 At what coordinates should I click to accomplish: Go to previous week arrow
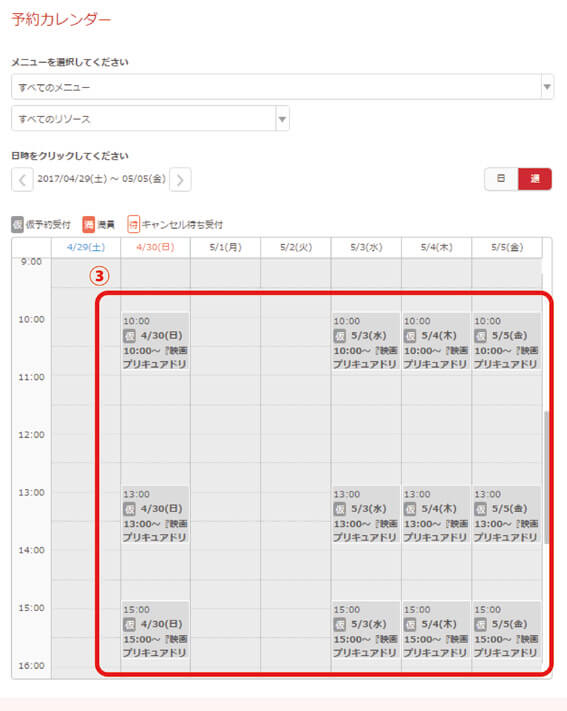[x=22, y=180]
